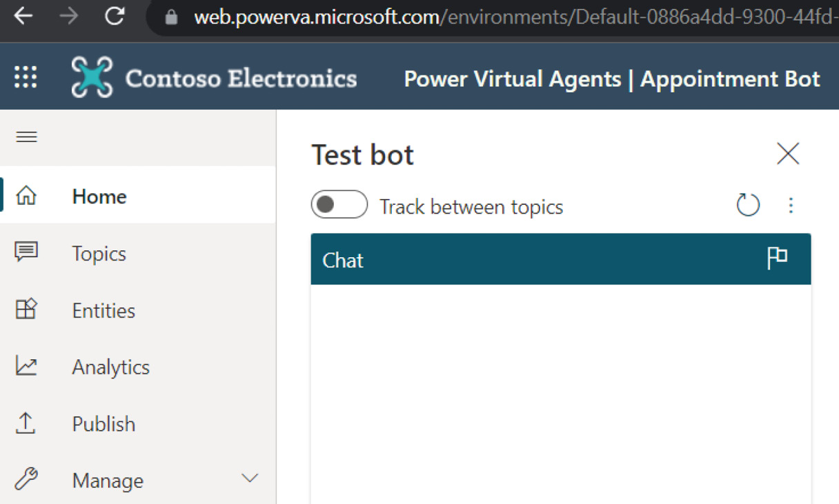
Task: Go to the Analytics page
Action: 138,367
